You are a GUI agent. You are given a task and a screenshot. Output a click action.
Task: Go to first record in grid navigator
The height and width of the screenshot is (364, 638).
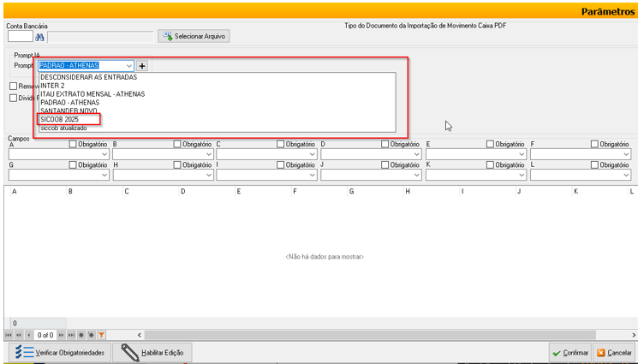pyautogui.click(x=9, y=334)
